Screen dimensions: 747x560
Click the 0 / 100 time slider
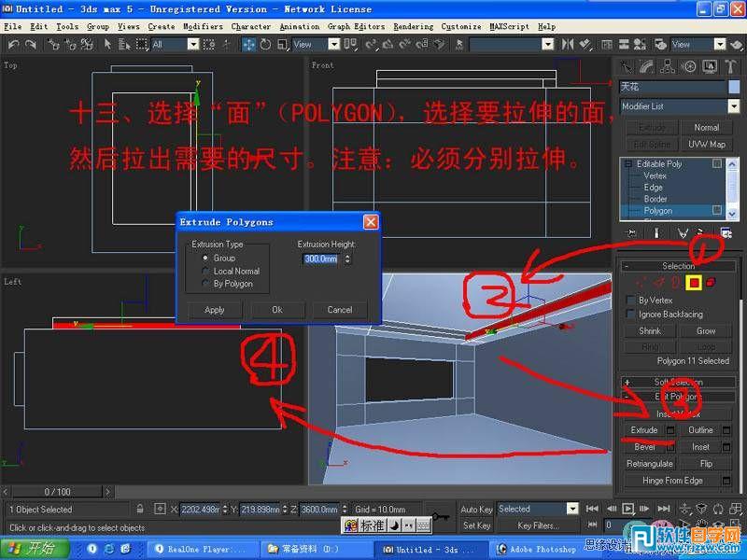pyautogui.click(x=57, y=492)
